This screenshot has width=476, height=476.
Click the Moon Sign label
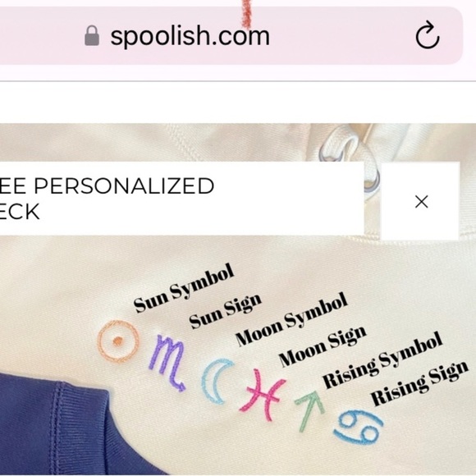click(x=323, y=346)
